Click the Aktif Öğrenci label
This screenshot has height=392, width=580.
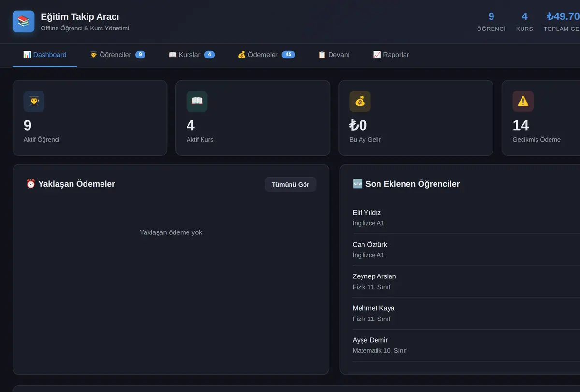(x=42, y=140)
